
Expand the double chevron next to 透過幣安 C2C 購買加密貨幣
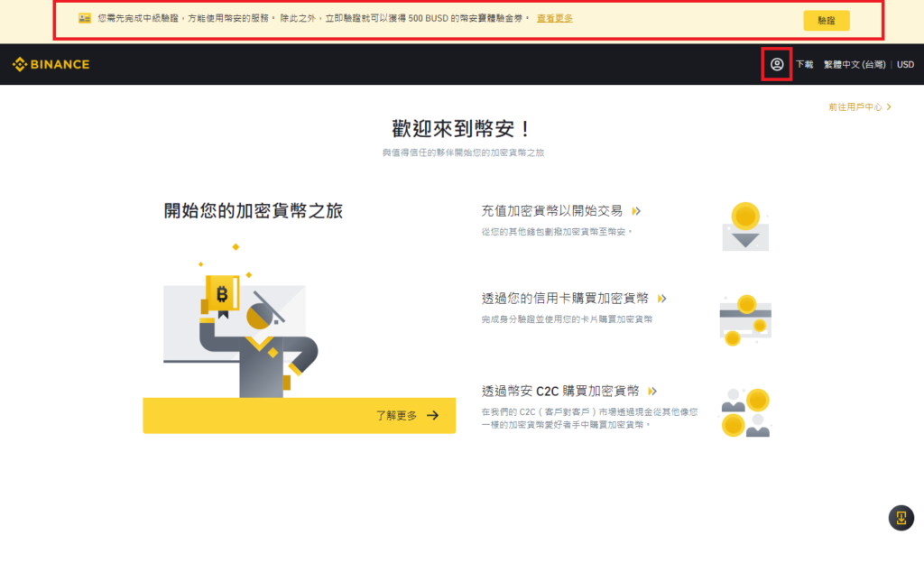[652, 392]
